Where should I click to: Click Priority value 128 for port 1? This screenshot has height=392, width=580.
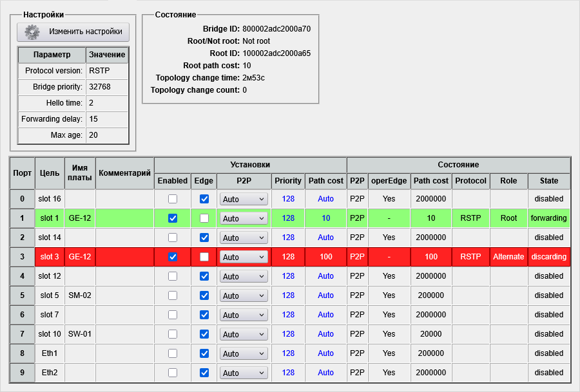(288, 218)
